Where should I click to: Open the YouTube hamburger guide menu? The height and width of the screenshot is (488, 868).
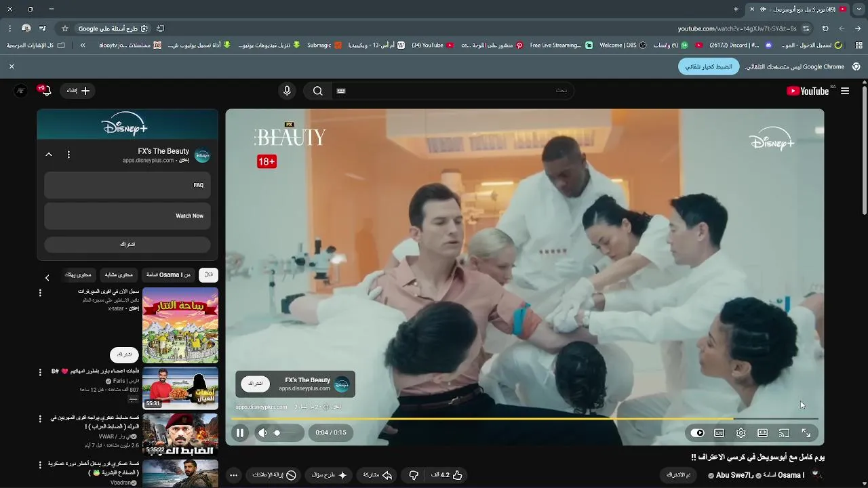[x=845, y=91]
